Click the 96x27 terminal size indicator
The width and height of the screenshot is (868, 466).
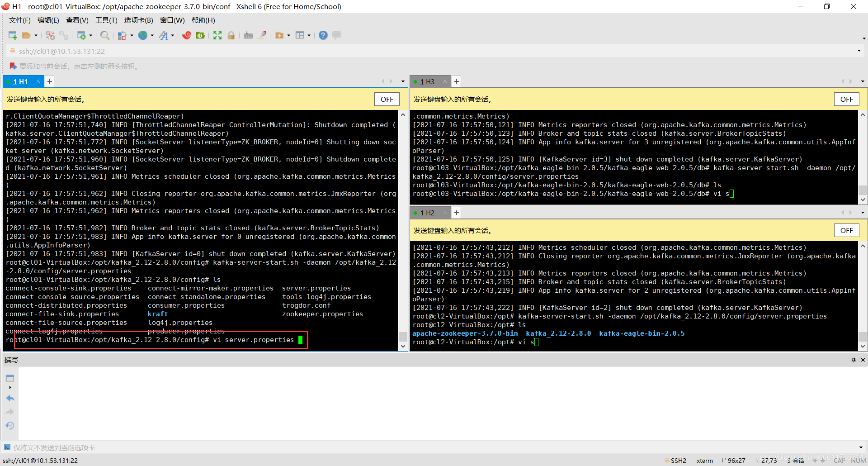pos(733,461)
